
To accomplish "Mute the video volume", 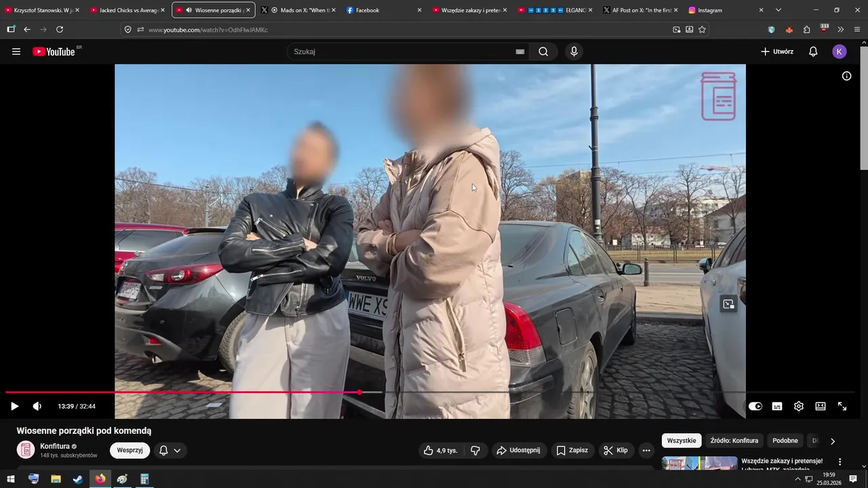I will pos(37,406).
